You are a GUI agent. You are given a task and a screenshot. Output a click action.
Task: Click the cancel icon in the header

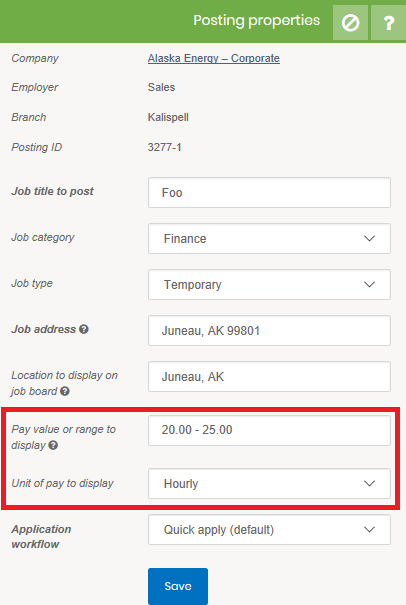[350, 23]
